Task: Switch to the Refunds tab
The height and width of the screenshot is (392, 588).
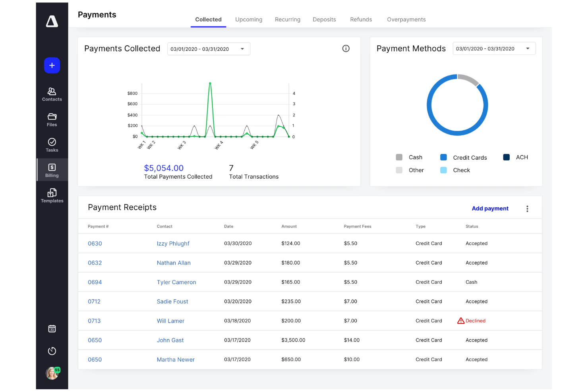Action: pos(361,19)
